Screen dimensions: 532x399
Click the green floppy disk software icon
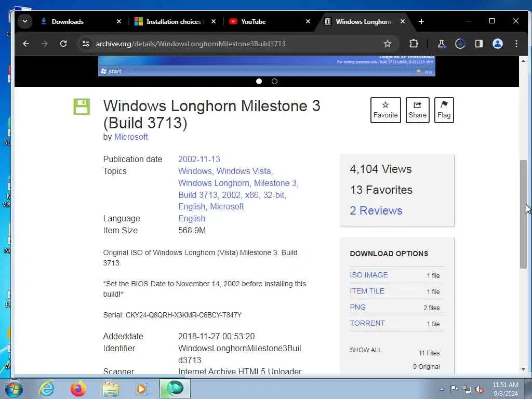82,107
